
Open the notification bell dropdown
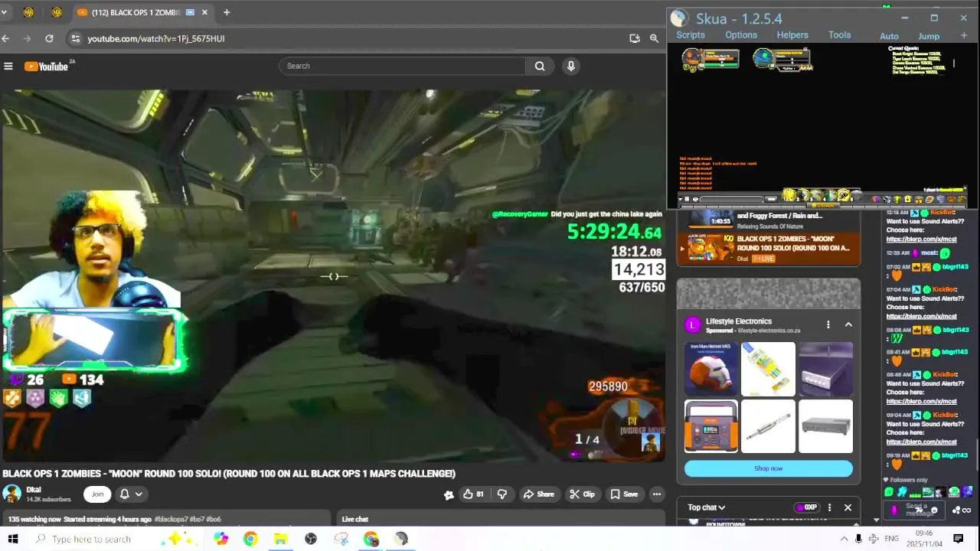tap(131, 494)
